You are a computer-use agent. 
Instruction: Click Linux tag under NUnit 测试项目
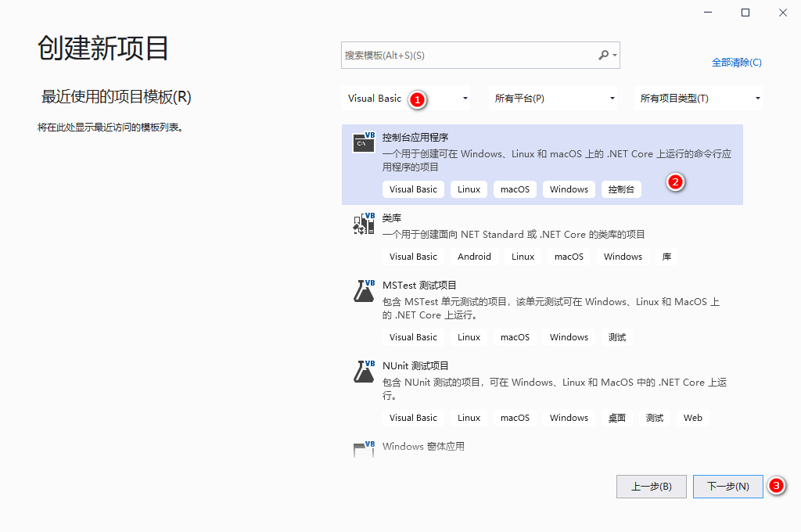pyautogui.click(x=469, y=418)
